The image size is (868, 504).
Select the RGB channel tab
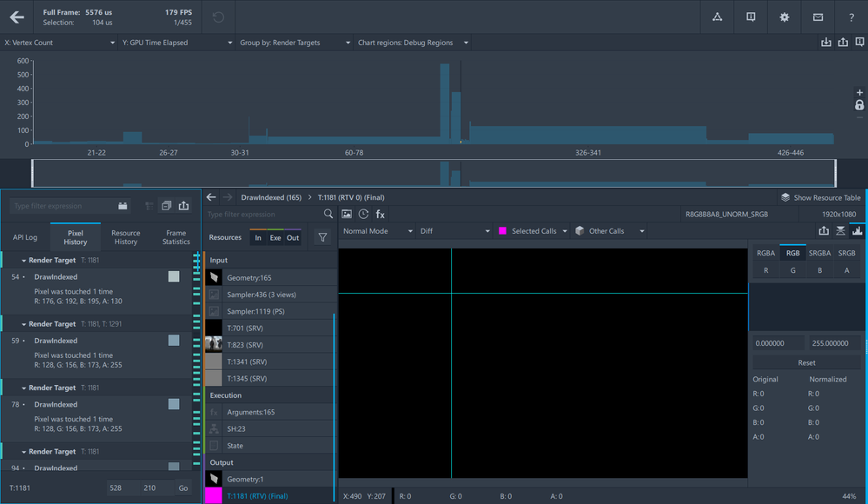coord(792,253)
